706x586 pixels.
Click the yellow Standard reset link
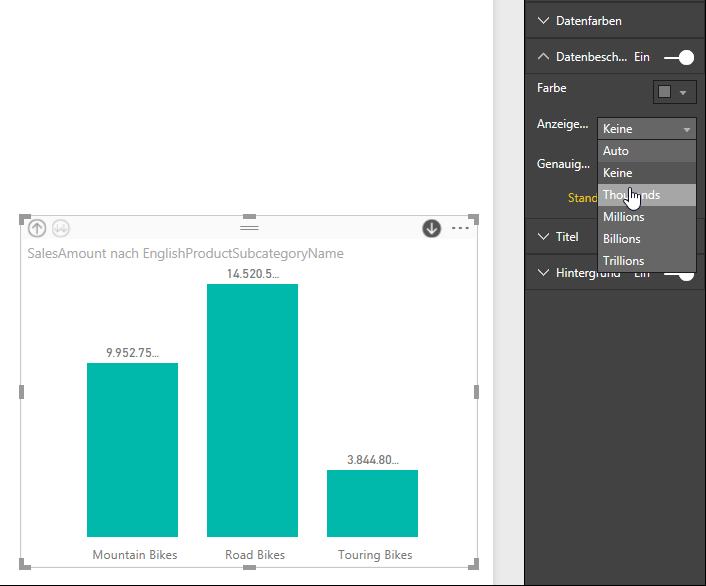[583, 198]
